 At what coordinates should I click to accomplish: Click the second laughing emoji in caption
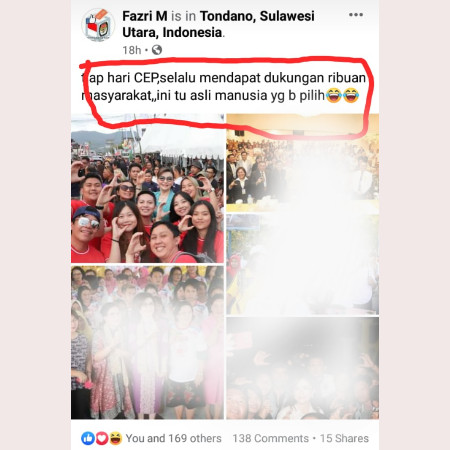351,96
